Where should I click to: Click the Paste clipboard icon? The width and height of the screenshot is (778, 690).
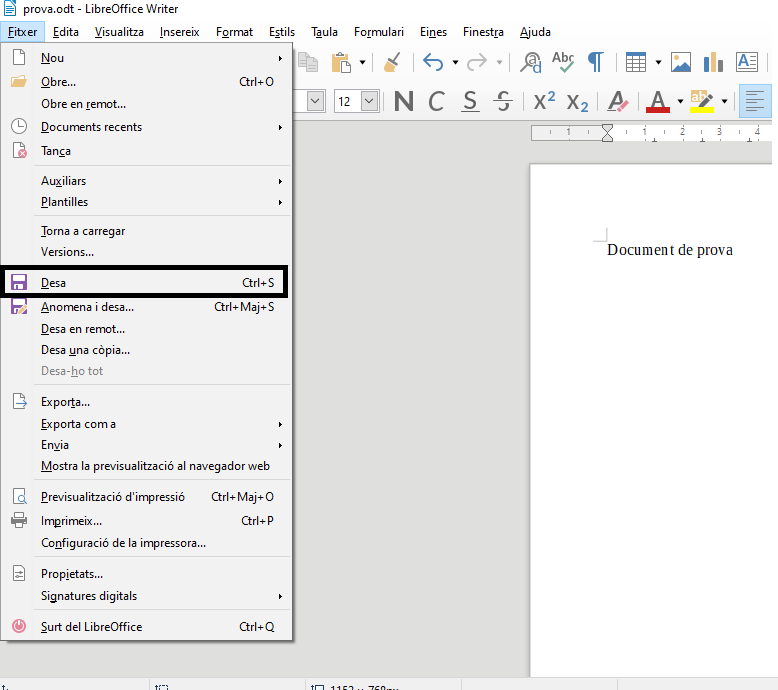click(341, 63)
